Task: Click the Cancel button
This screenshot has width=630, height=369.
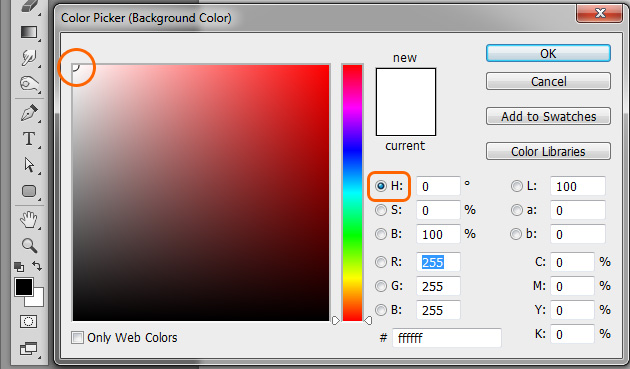Action: click(548, 82)
